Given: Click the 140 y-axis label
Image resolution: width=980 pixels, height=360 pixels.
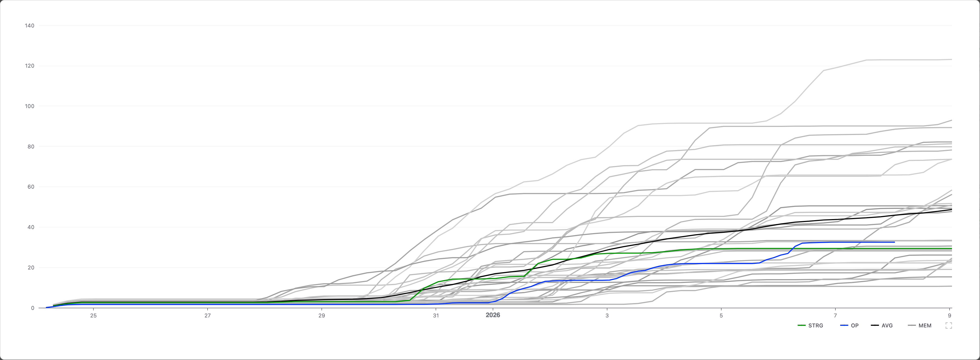Looking at the screenshot, I should tap(29, 26).
